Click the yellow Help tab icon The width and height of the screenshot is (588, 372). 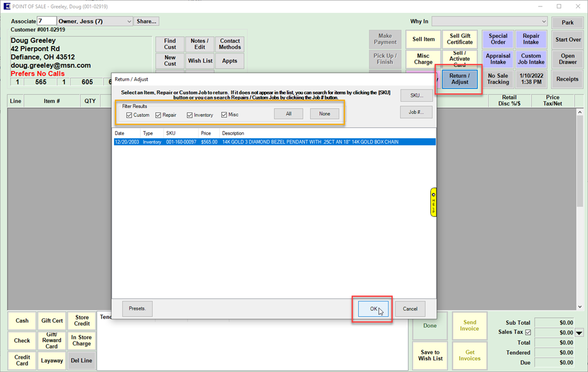pos(433,202)
